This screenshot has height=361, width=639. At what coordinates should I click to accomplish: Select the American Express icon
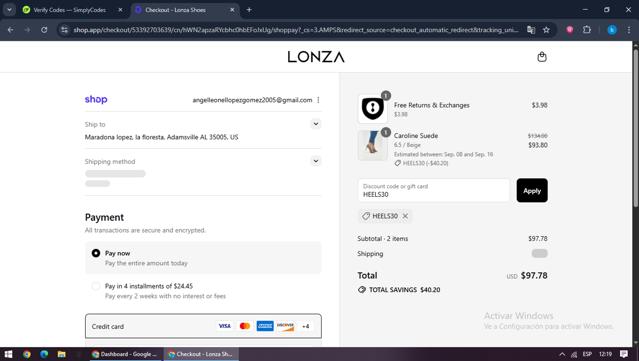click(x=265, y=326)
